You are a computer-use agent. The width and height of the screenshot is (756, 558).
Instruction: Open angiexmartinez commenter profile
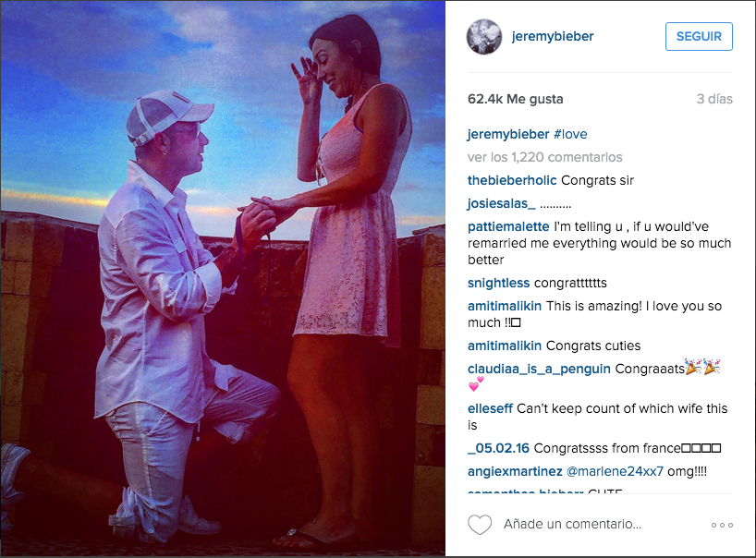[x=515, y=471]
